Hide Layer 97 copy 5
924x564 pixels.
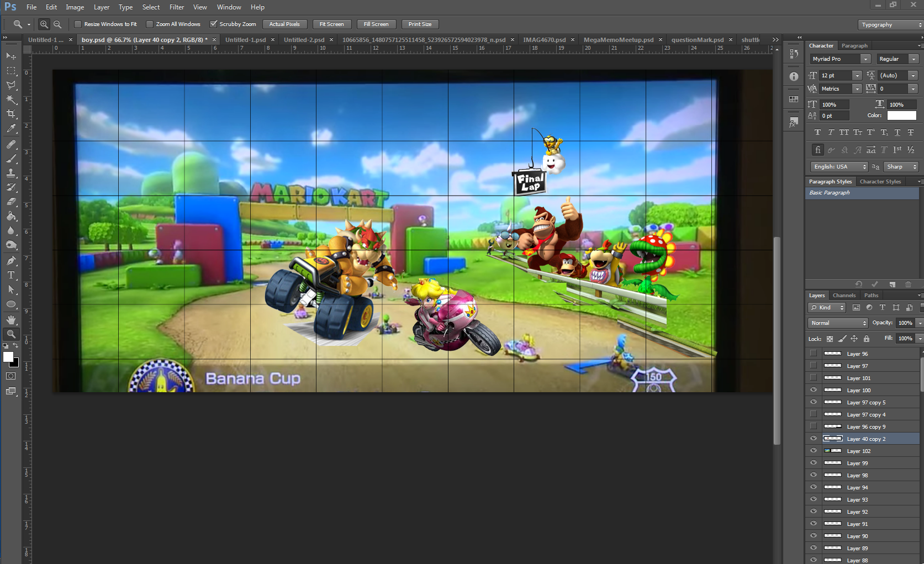coord(813,402)
